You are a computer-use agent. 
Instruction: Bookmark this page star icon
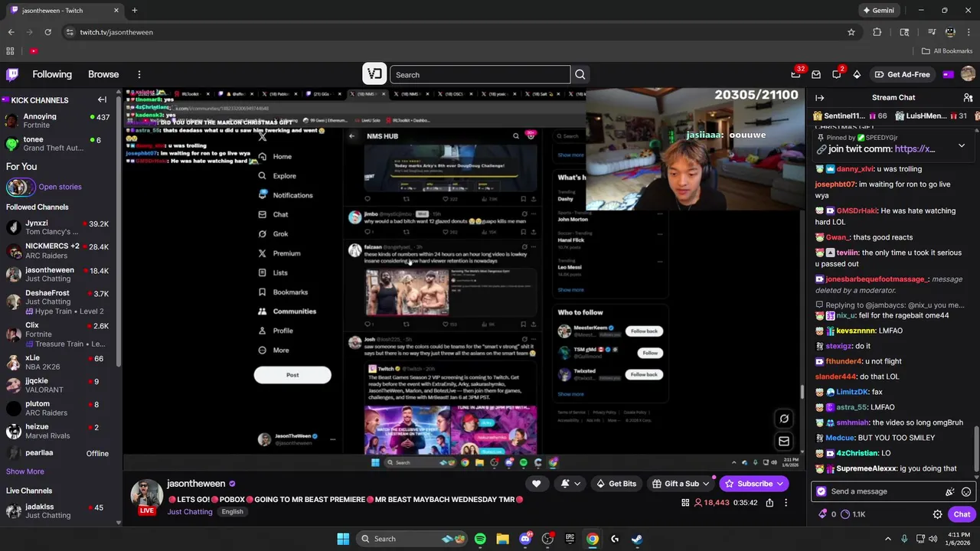851,32
